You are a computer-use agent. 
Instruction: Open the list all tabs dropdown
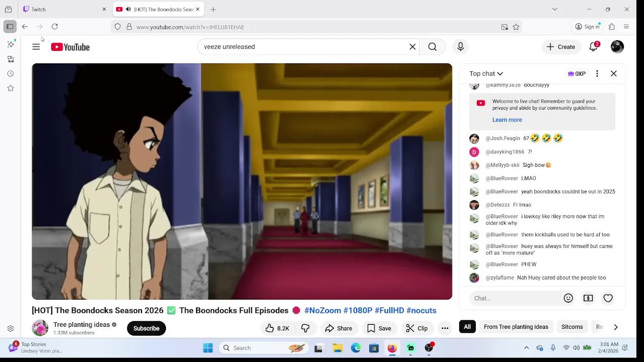[x=554, y=9]
